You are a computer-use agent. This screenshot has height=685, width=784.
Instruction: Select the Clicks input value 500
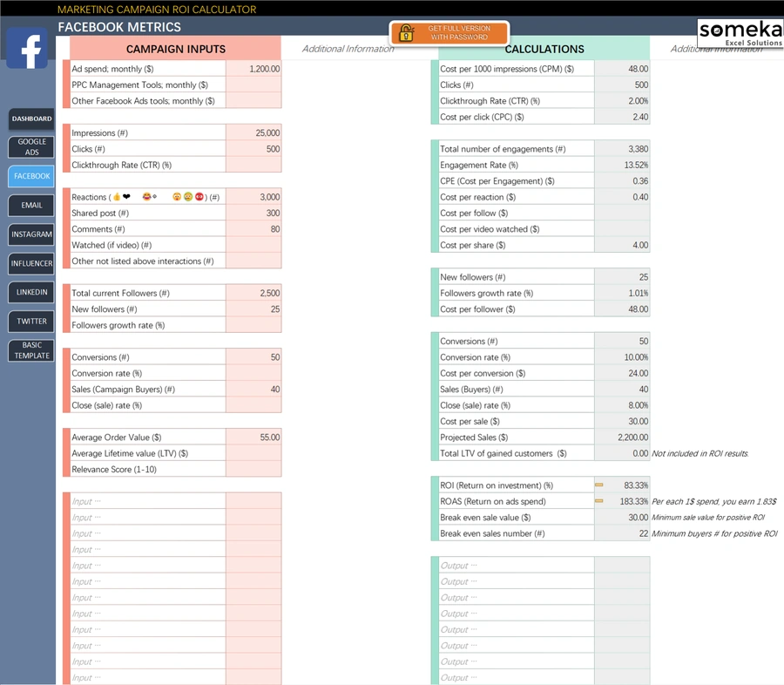coord(253,149)
